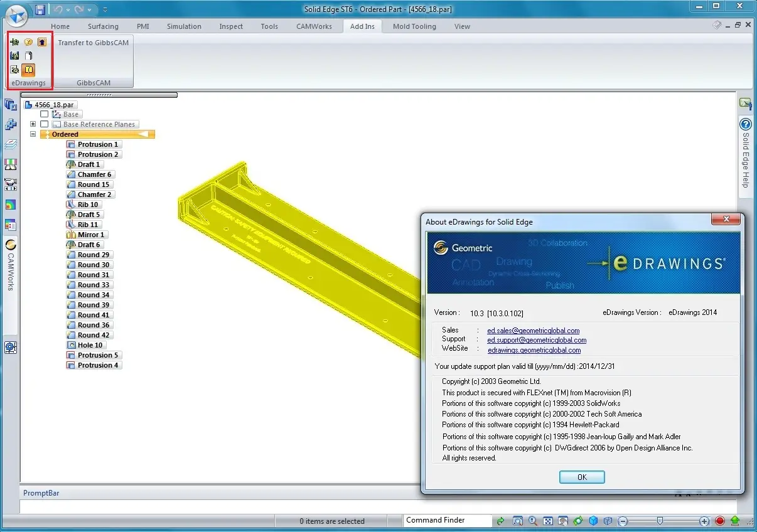This screenshot has width=757, height=532.
Task: Open the PathFinder sidebar icon at top
Action: pyautogui.click(x=11, y=104)
